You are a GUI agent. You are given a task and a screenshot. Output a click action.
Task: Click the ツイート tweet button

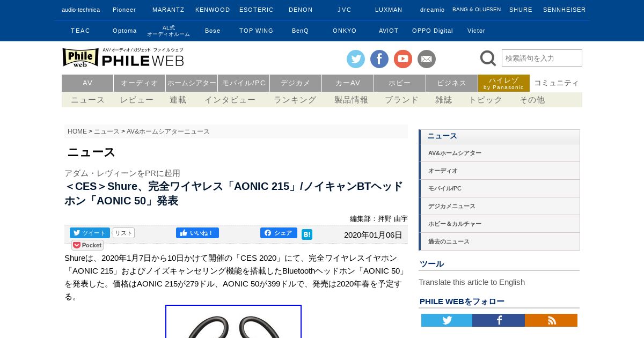pos(90,233)
